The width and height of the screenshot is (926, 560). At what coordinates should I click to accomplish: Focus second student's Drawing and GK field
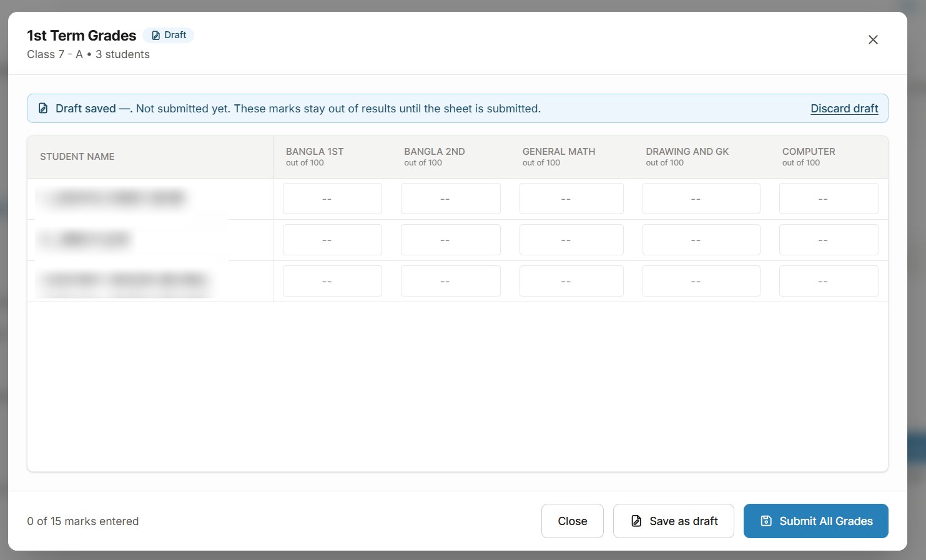click(701, 240)
